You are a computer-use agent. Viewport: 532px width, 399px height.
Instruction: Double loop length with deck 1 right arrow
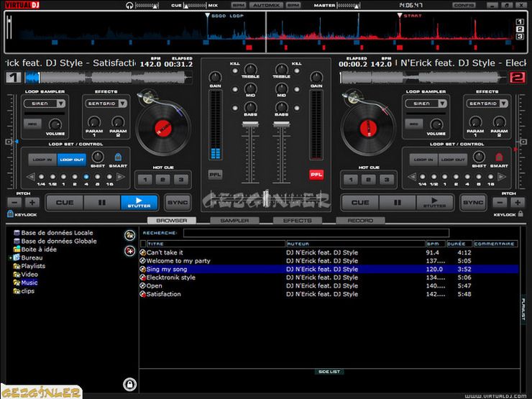coord(121,177)
